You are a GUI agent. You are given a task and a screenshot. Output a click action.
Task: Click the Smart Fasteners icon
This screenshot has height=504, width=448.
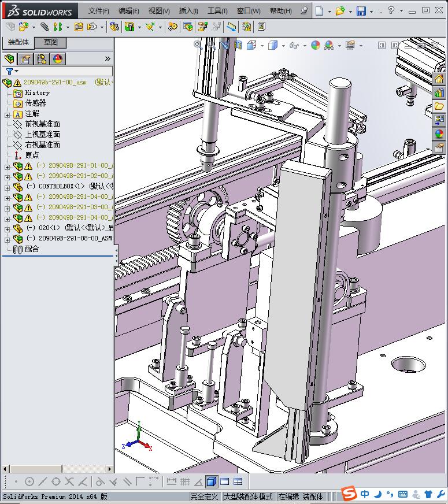pos(79,27)
